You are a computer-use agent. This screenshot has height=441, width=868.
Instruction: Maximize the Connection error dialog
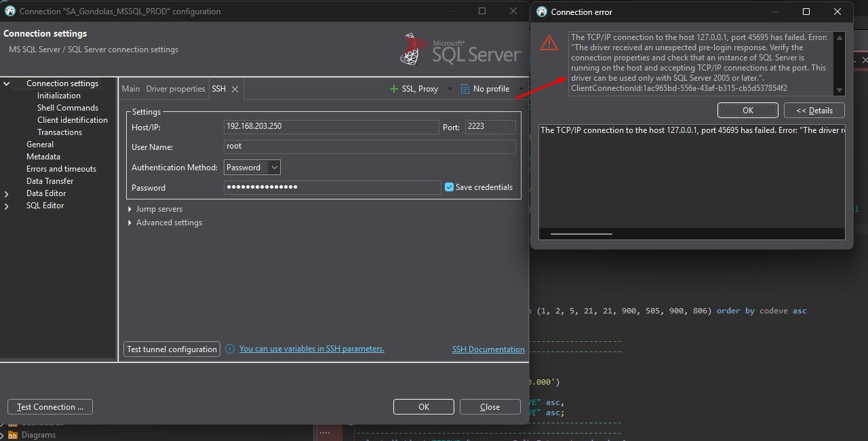[x=806, y=12]
